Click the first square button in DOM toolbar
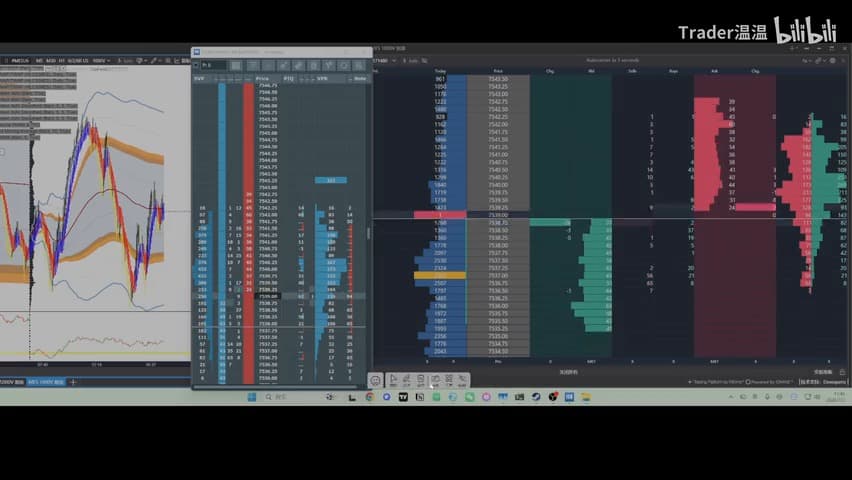Screen dimensions: 852x480 [x=236, y=65]
